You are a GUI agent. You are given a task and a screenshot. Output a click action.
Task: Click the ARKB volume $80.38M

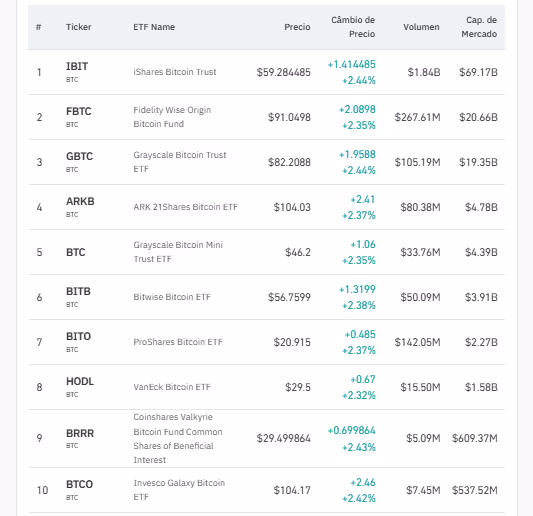point(420,207)
